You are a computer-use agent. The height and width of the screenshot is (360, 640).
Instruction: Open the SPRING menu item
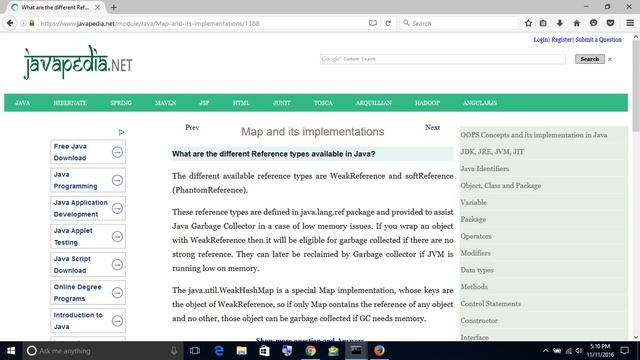click(121, 103)
